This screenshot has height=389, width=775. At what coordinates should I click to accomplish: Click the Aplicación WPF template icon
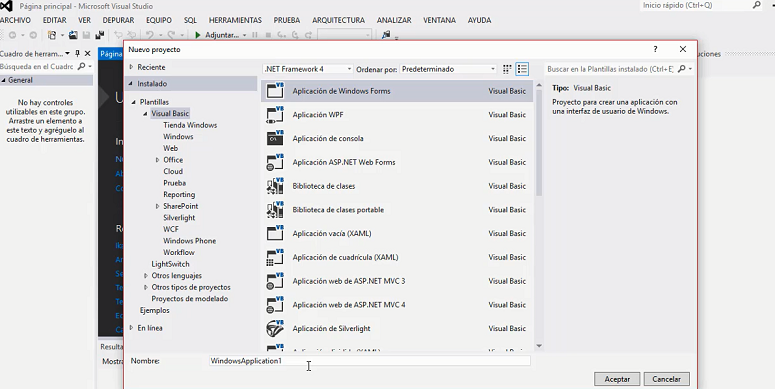click(x=275, y=115)
